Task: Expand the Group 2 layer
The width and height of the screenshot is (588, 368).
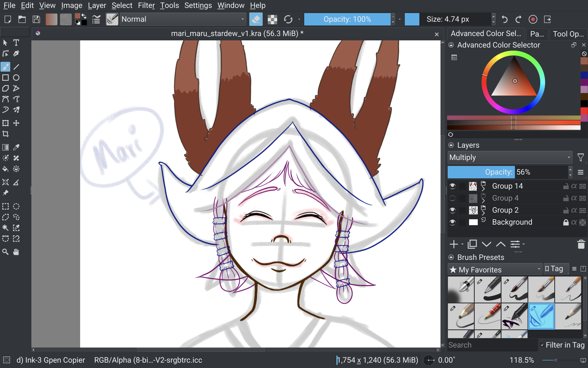Action: click(483, 213)
